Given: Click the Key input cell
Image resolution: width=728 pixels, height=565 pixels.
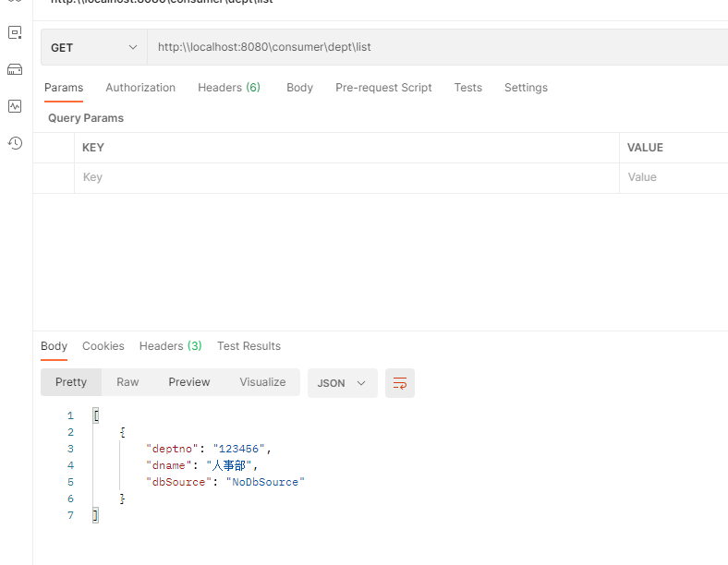Looking at the screenshot, I should point(346,177).
